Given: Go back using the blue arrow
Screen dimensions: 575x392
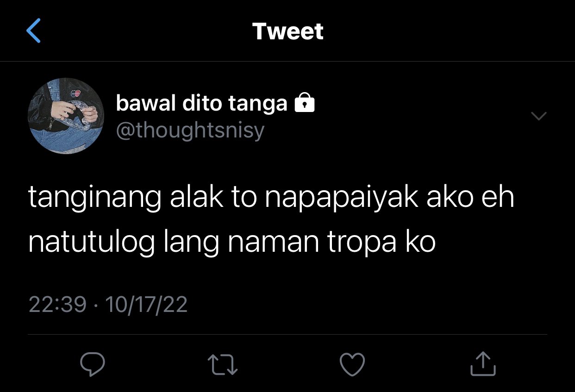Looking at the screenshot, I should click(34, 31).
